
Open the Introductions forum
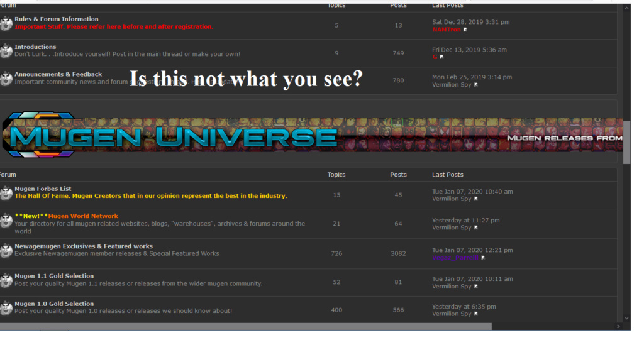point(35,47)
